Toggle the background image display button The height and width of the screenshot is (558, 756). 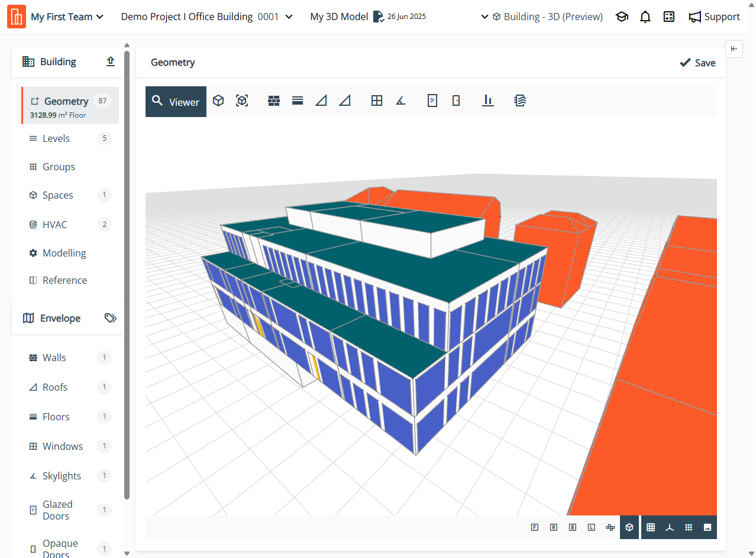click(707, 527)
